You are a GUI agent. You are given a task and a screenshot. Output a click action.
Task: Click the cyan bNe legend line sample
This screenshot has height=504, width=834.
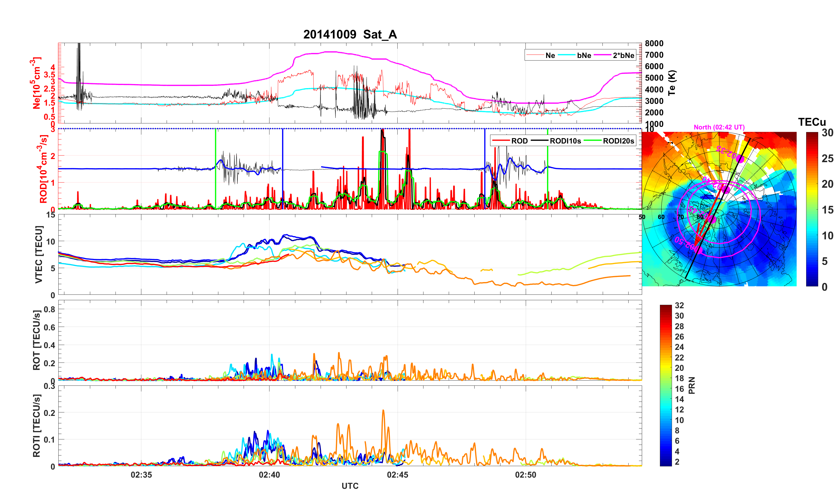pyautogui.click(x=566, y=55)
